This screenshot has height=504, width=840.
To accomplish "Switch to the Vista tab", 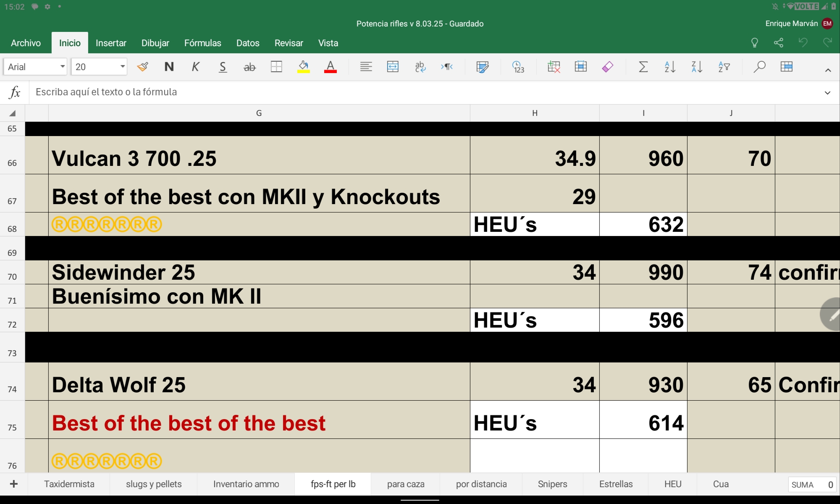I will [x=328, y=43].
